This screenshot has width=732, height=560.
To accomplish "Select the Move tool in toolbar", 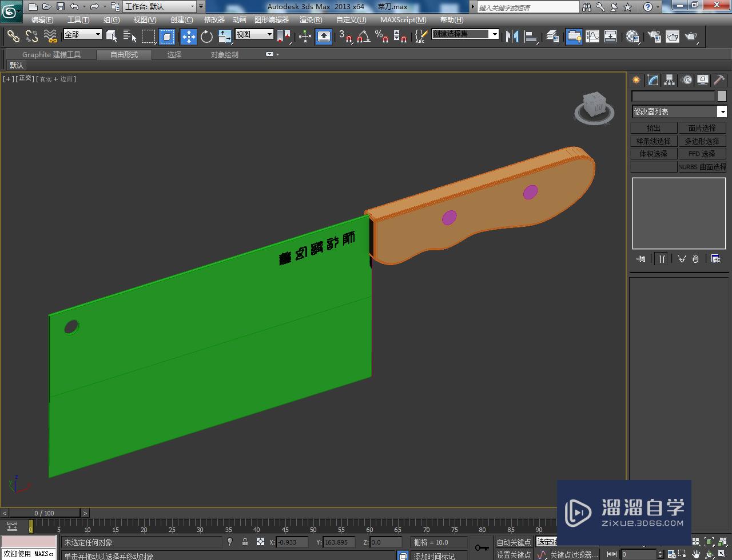I will tap(188, 37).
